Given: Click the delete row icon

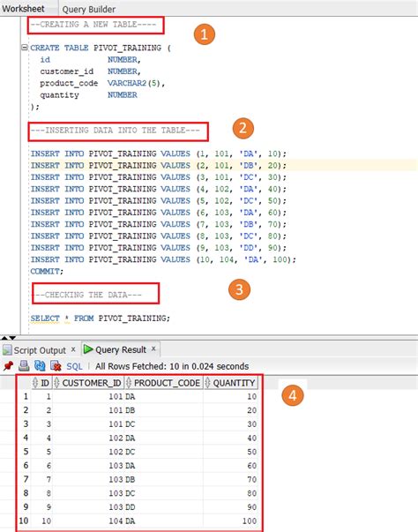Looking at the screenshot, I should tap(56, 366).
